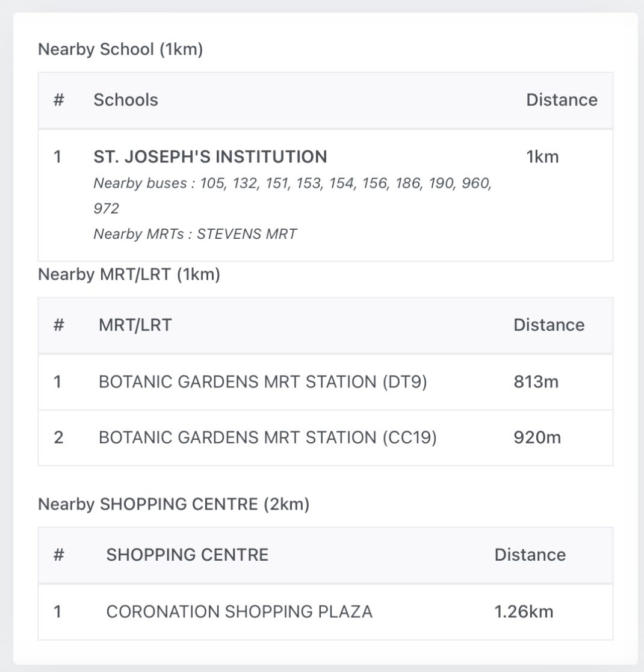Click the Nearby School (1km) heading
This screenshot has height=672, width=644.
click(x=120, y=49)
